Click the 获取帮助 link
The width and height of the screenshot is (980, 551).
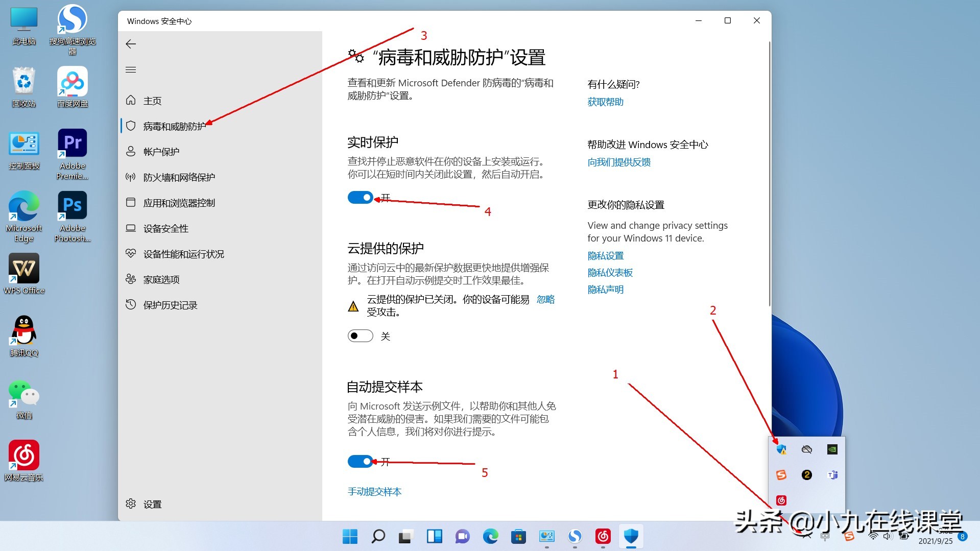click(605, 102)
